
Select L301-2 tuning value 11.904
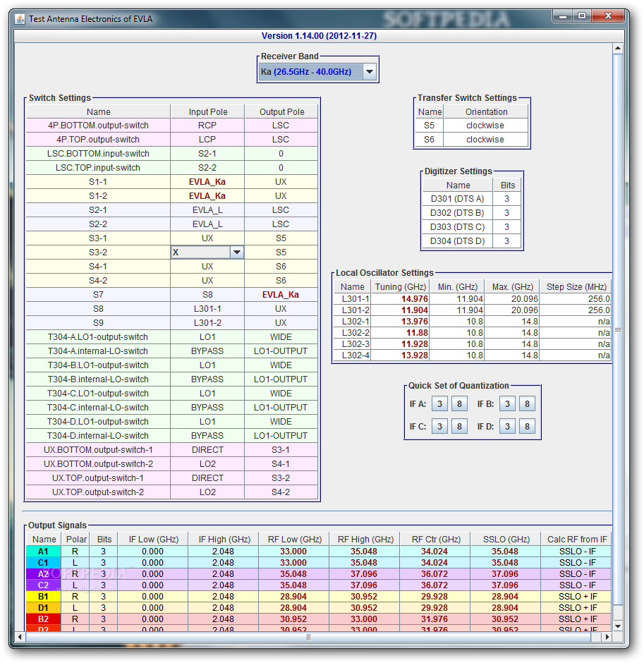[x=400, y=310]
